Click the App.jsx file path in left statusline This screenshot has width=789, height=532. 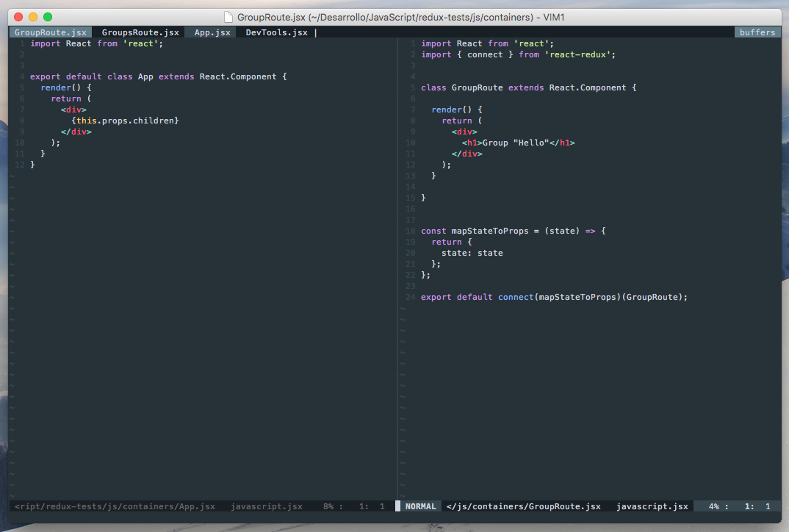point(115,506)
